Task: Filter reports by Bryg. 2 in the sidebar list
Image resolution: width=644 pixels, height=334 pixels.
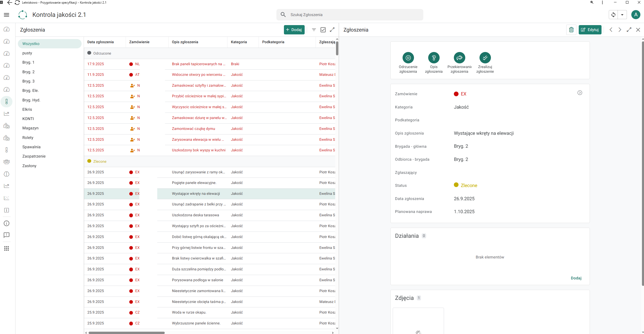Action: (49, 72)
